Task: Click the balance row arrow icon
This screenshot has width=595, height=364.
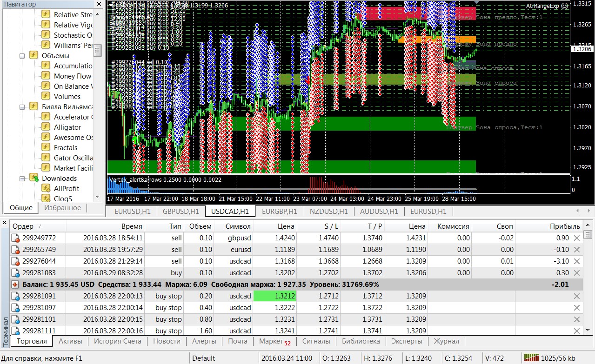Action: point(16,284)
